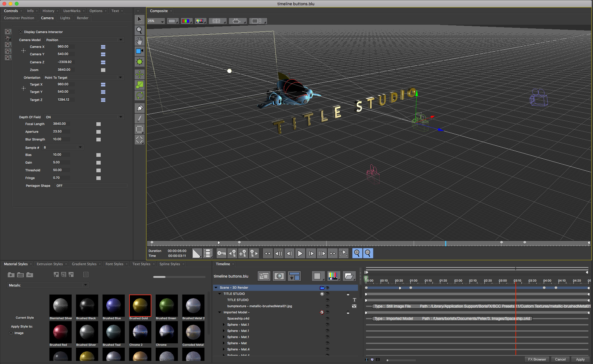The height and width of the screenshot is (364, 593).
Task: Click the sphere shape button in Timeline
Action: 279,276
